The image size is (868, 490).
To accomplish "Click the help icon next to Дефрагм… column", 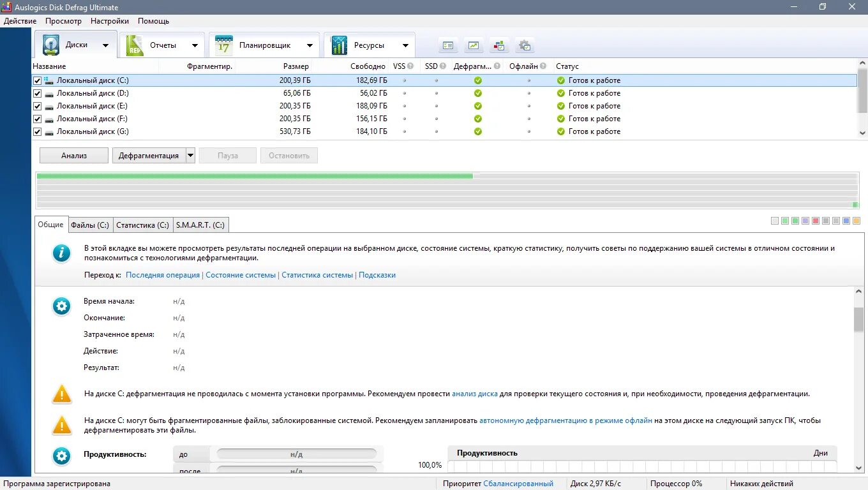I will (497, 66).
